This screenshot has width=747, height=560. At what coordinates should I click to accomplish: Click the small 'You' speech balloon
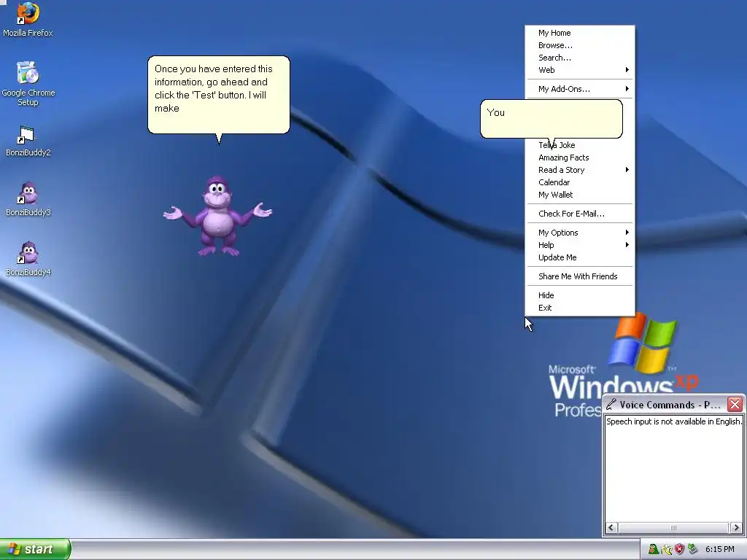point(551,119)
